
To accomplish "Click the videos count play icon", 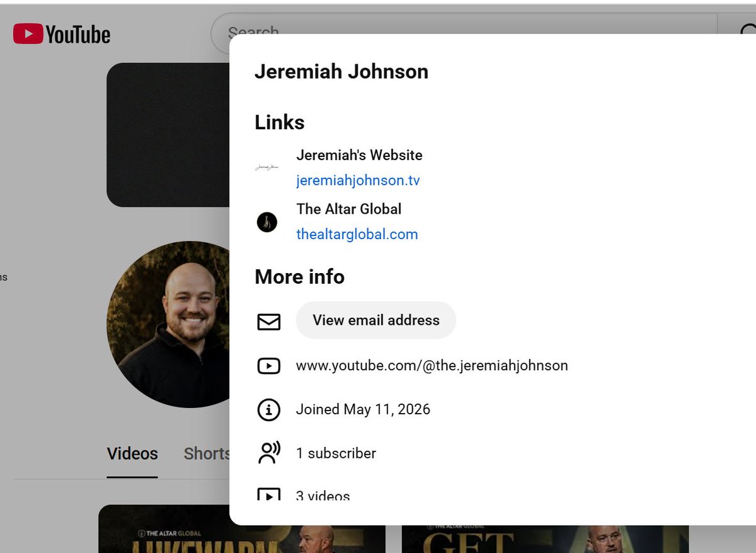I will click(x=269, y=494).
